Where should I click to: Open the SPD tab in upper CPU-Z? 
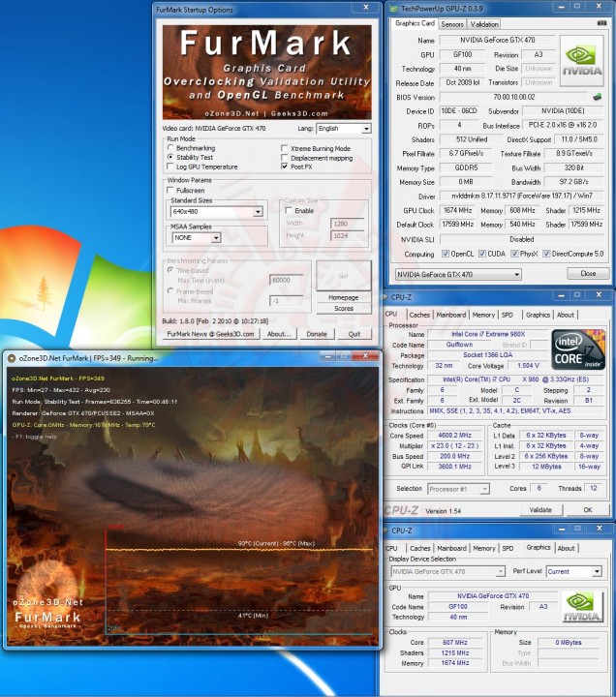point(507,315)
